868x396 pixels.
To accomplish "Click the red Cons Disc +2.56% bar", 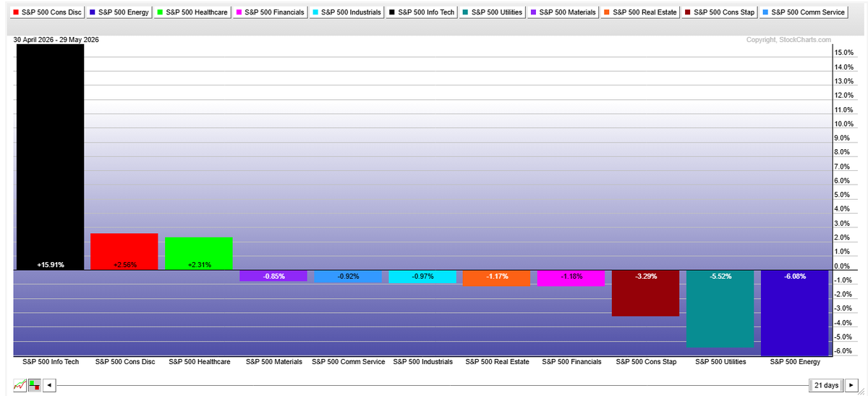I will [124, 252].
